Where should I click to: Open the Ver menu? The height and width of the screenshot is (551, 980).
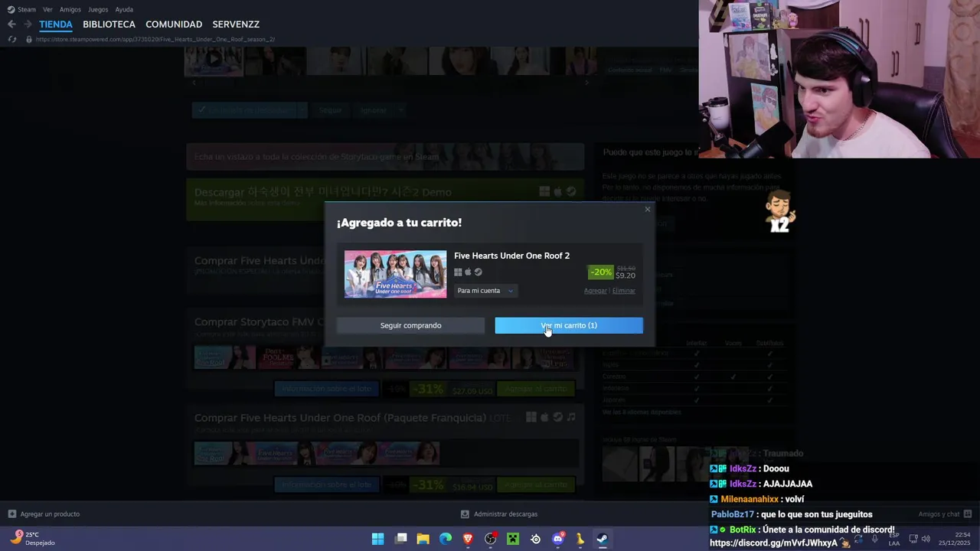[x=47, y=9]
